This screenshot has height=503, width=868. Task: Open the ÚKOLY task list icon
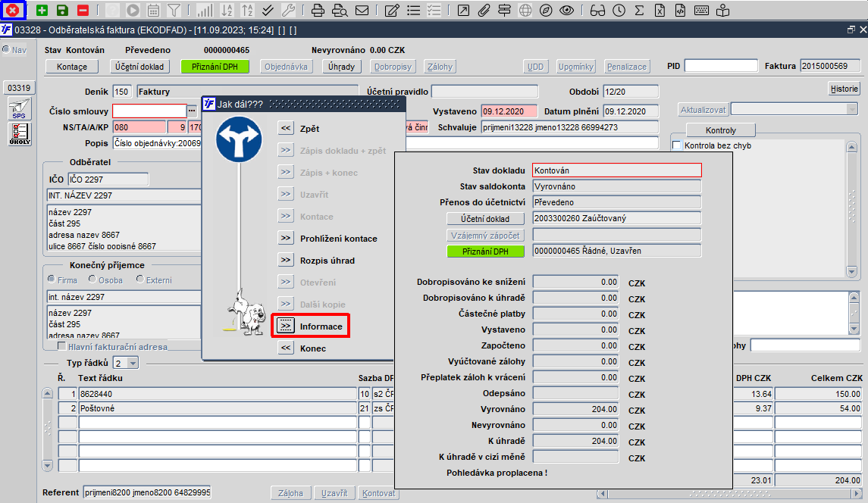[x=19, y=134]
